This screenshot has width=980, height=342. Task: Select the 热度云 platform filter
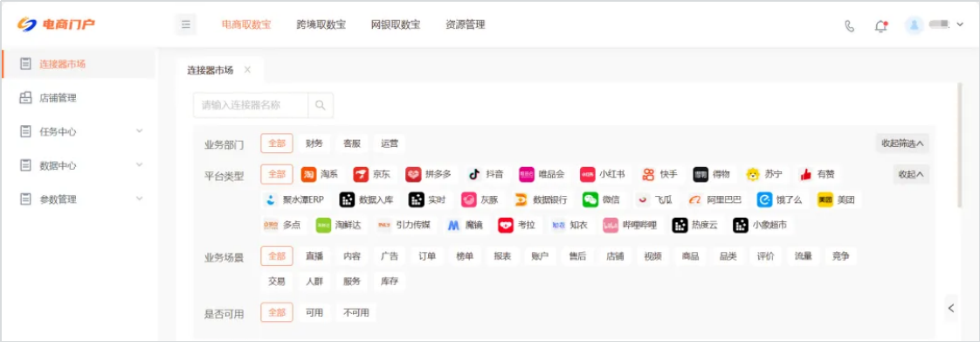point(695,225)
